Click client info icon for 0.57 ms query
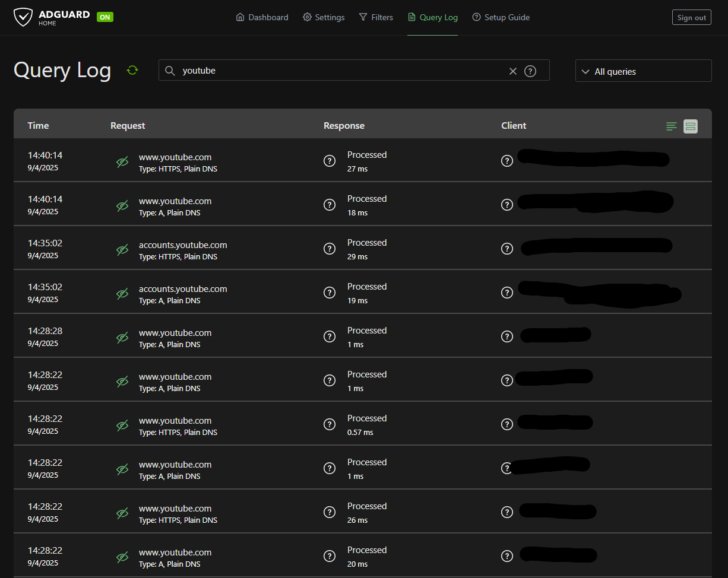This screenshot has height=578, width=728. coord(507,424)
